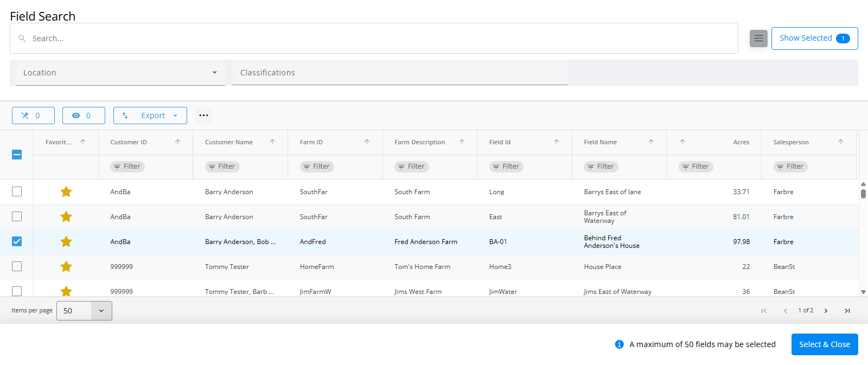Screen dimensions: 868x365
Task: Click the unpin columns button
Action: (x=33, y=116)
